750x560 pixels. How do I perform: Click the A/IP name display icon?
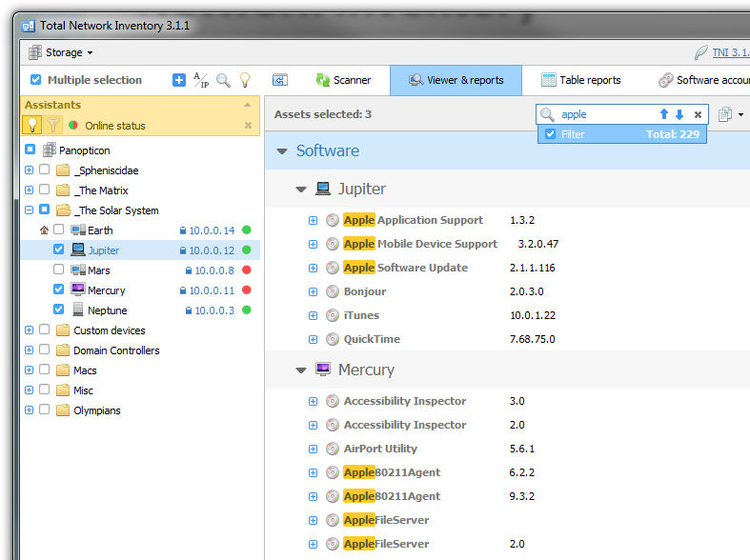201,80
